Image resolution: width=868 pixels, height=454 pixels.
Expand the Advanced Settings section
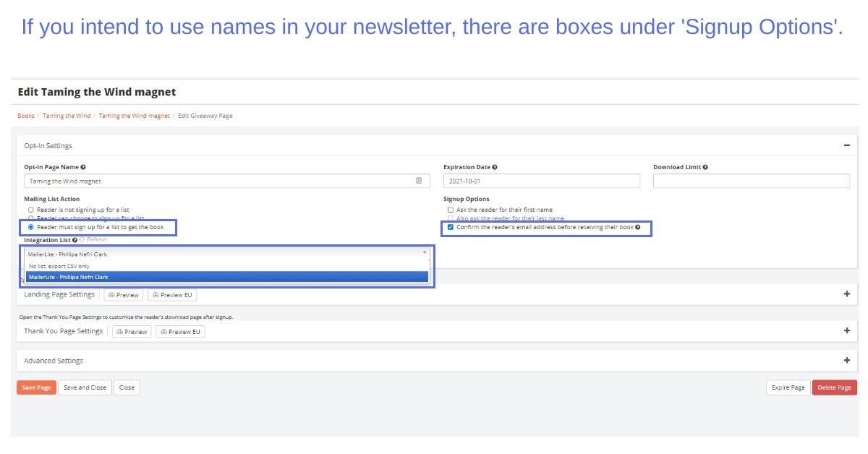(846, 360)
